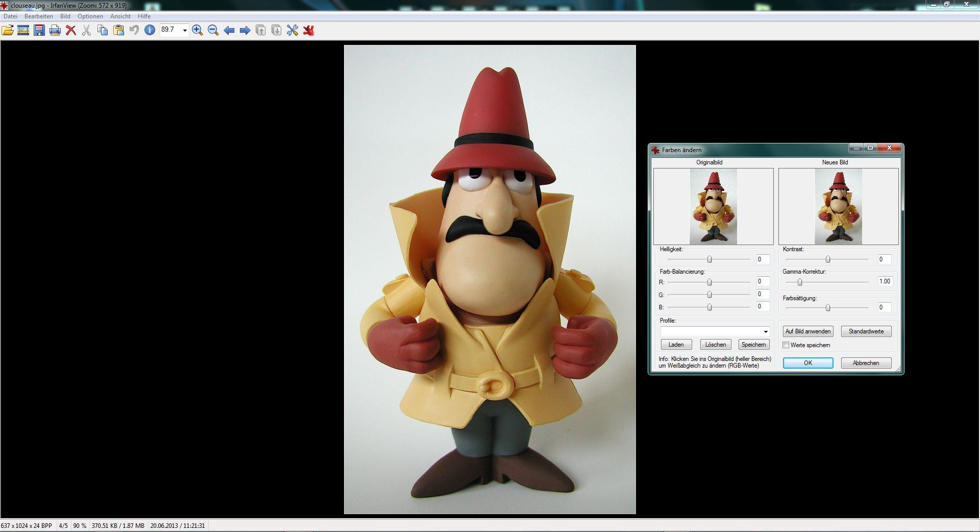The width and height of the screenshot is (980, 532).
Task: Click the Neues Bild preview thumbnail
Action: coord(838,206)
